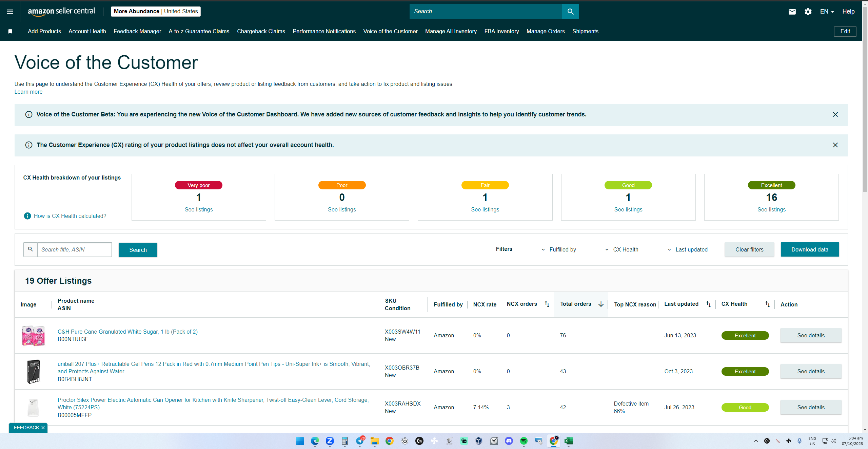Click the magnifier icon in listing search
The height and width of the screenshot is (449, 868).
tap(31, 249)
